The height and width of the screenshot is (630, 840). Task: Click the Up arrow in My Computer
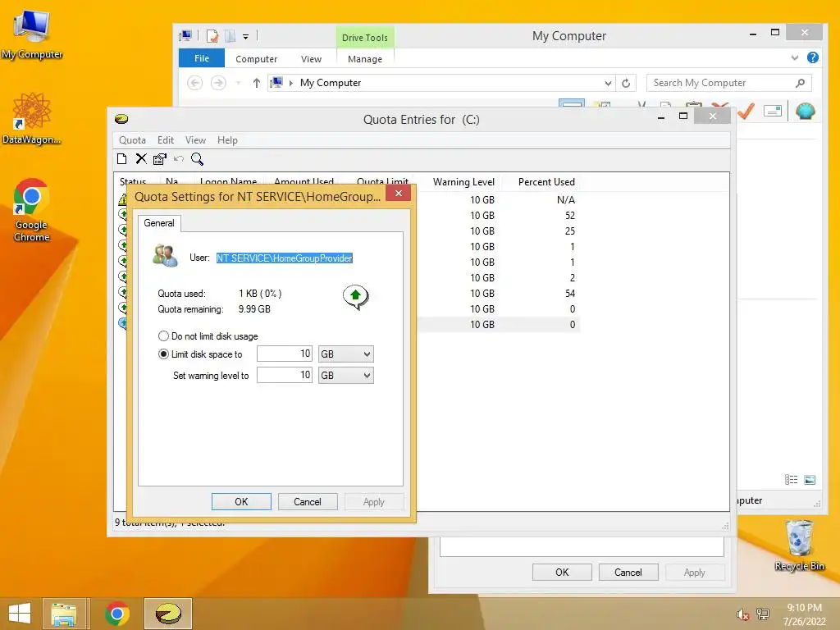tap(257, 83)
